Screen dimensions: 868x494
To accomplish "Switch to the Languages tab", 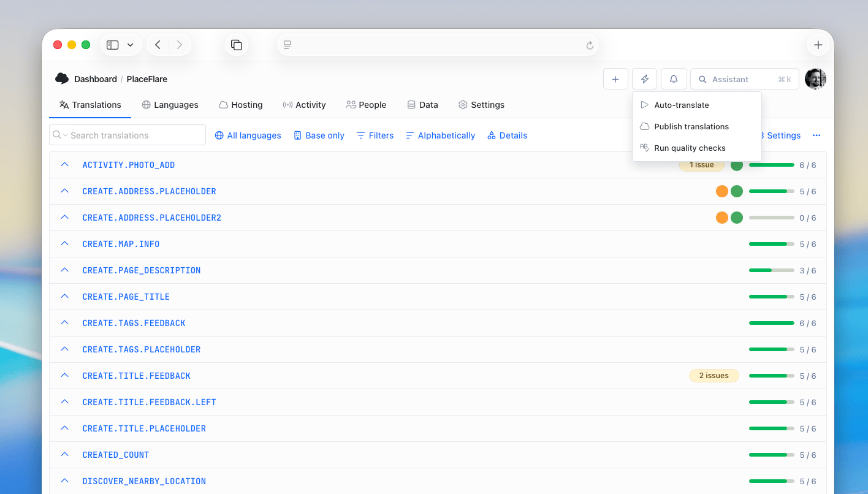I will [x=170, y=105].
